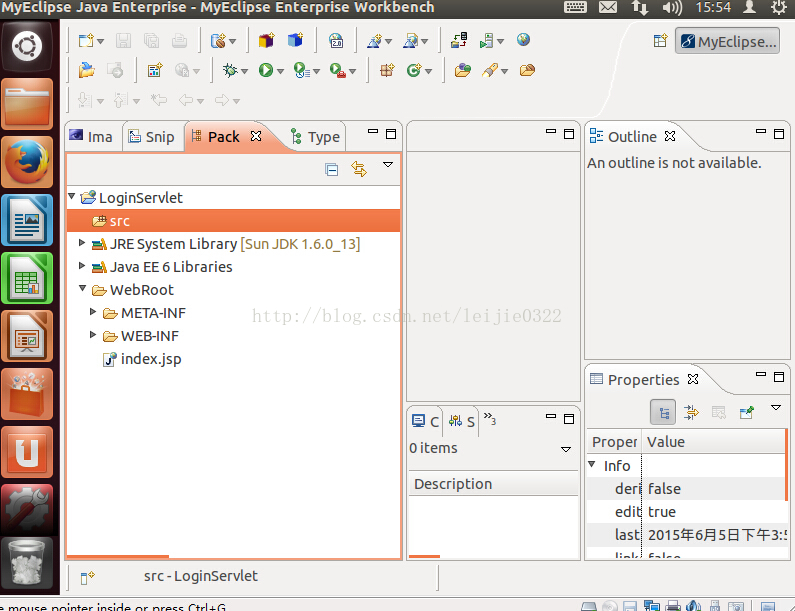Minimize the Outline view panel
Image resolution: width=795 pixels, height=611 pixels.
coord(761,132)
